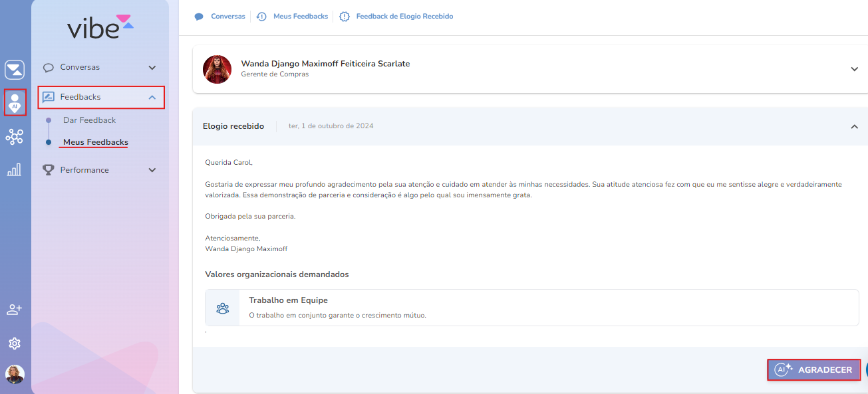Click the Obrigada pela sua parceria line

[250, 217]
